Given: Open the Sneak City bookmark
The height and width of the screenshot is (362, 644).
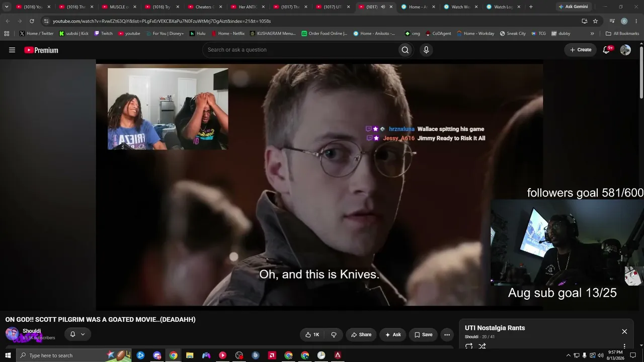Looking at the screenshot, I should coord(513,34).
